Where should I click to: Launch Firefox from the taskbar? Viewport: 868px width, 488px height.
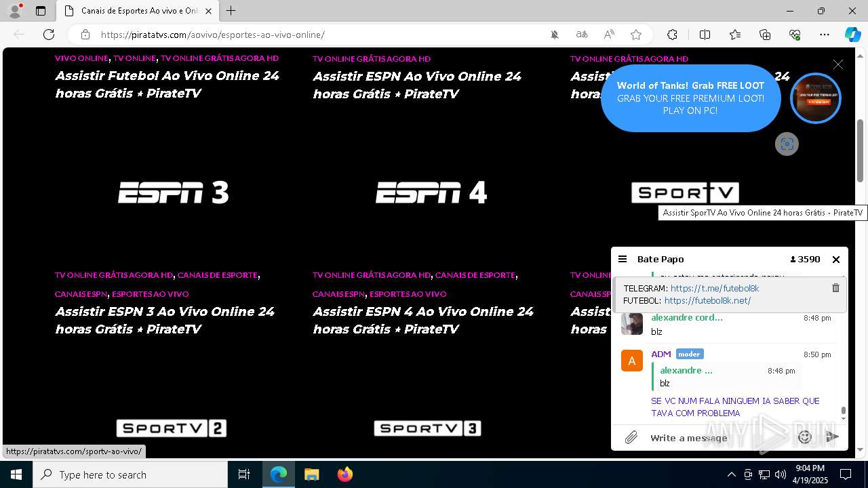click(345, 474)
